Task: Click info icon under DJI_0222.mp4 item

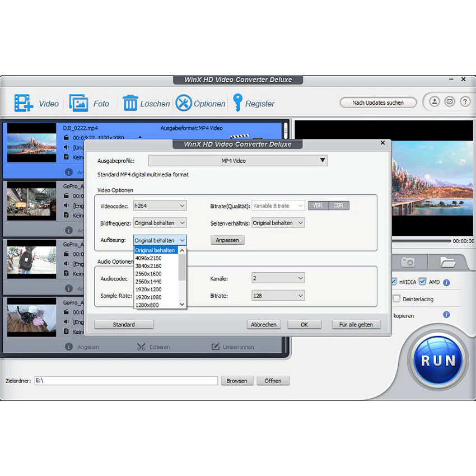Action: coord(69,172)
